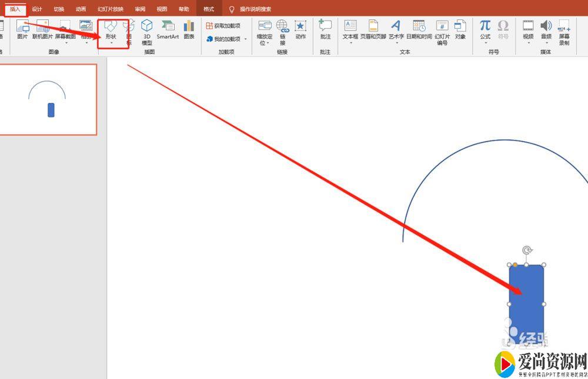Viewport: 588px width, 379px height.
Task: Expand the 形状 (Shapes) dropdown
Action: click(111, 42)
